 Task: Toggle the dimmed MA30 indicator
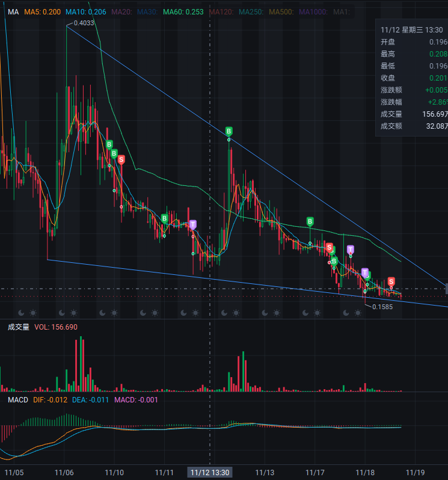[147, 12]
